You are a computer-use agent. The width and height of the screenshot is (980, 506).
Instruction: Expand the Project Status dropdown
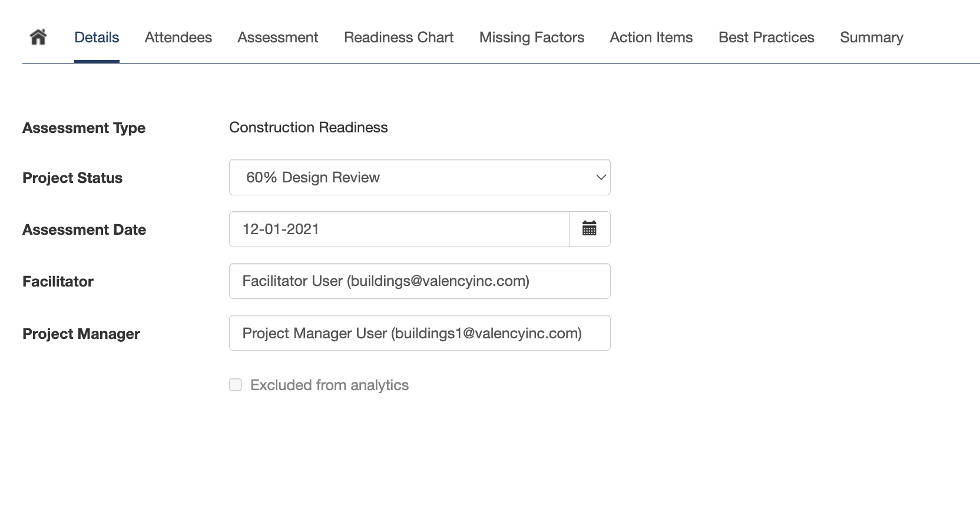point(419,177)
